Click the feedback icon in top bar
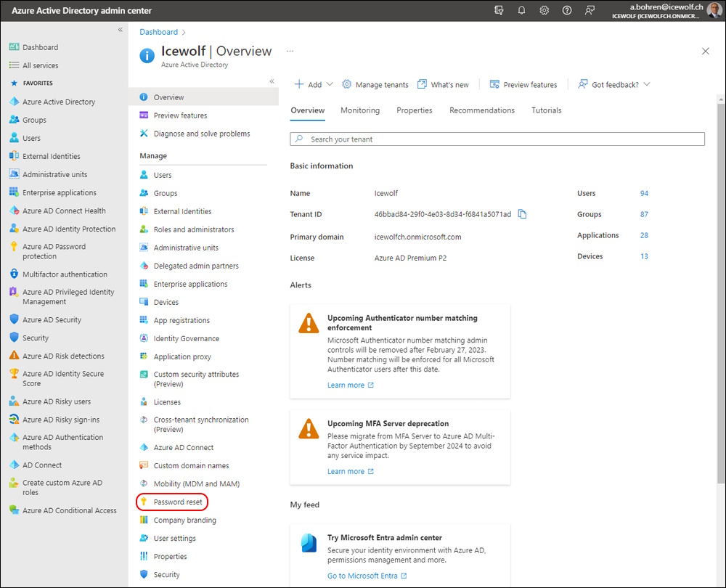Screen dimensions: 726x588 coord(590,10)
